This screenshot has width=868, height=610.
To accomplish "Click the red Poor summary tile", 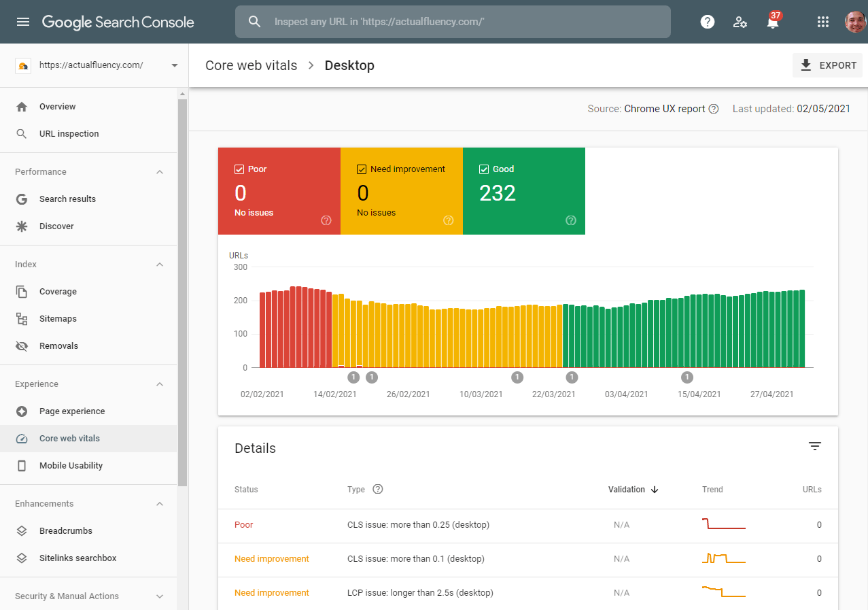I will tap(279, 191).
